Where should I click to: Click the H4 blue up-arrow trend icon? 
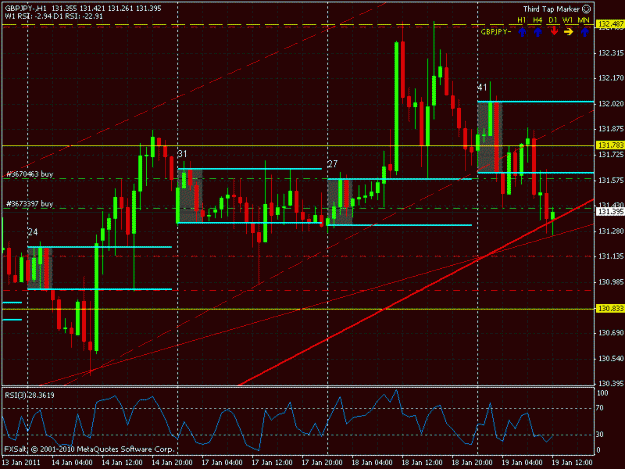pos(538,32)
